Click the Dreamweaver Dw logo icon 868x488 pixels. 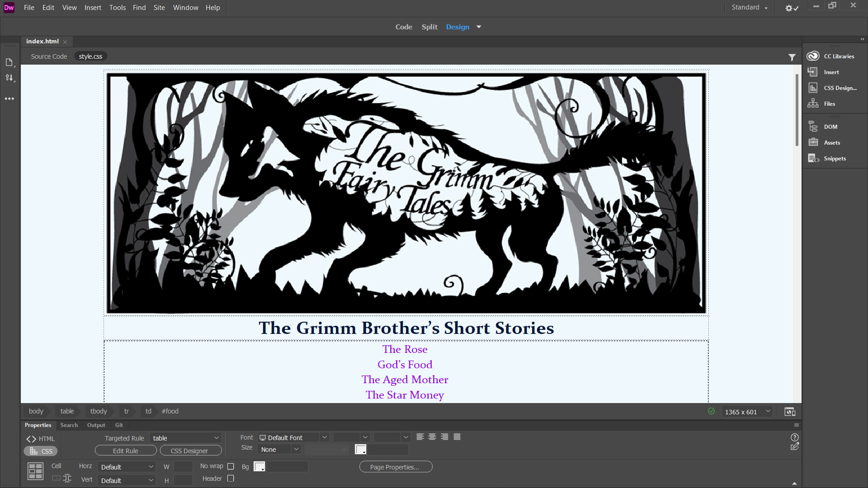pyautogui.click(x=9, y=8)
